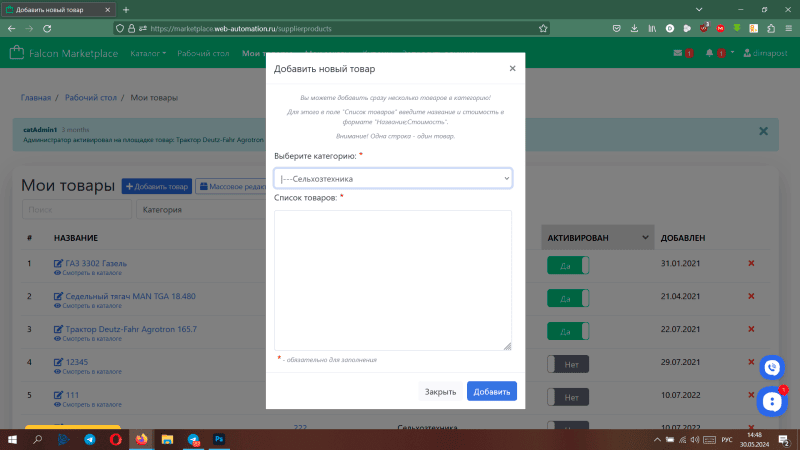Close the Add new product dialog
Screen dimensions: 800x450
tap(512, 68)
